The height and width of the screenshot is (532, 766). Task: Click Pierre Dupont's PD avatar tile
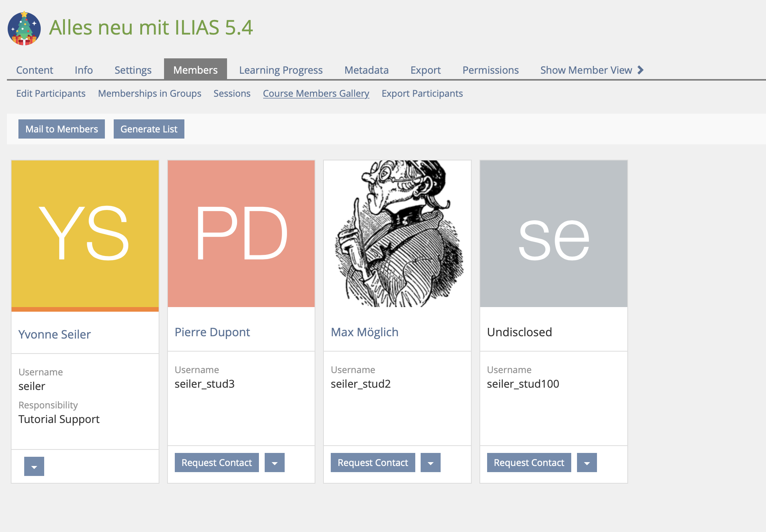point(241,233)
